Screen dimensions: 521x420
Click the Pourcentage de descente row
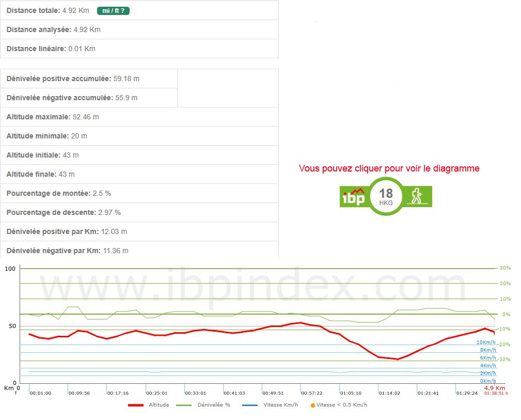(139, 212)
